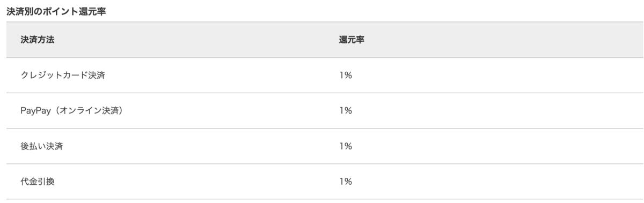Click the 還元率 column header

[x=352, y=40]
